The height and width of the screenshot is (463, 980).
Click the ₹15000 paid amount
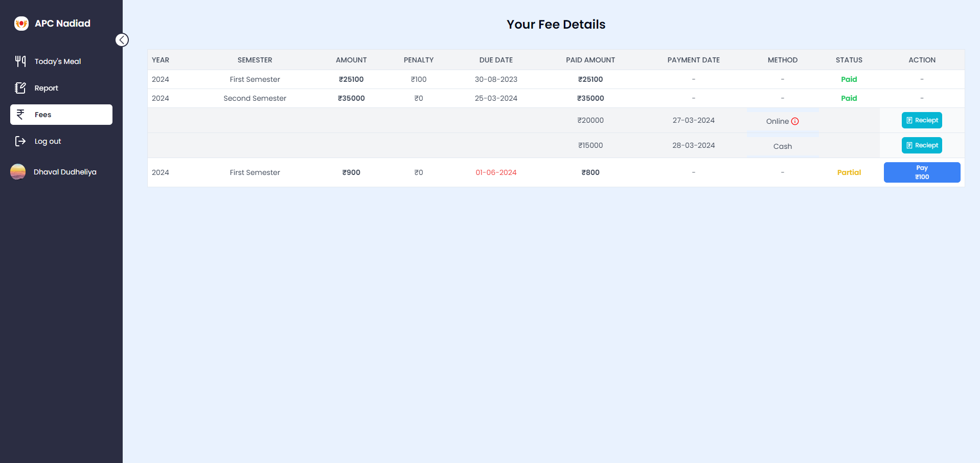[x=590, y=145]
